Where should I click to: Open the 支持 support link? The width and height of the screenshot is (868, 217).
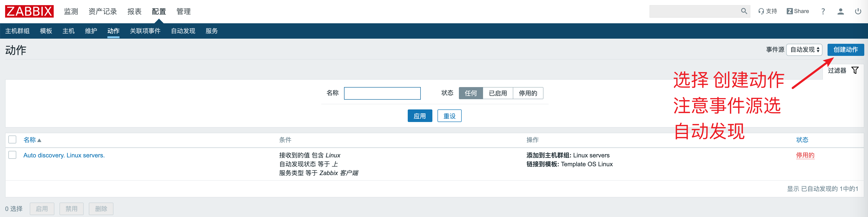pos(768,11)
